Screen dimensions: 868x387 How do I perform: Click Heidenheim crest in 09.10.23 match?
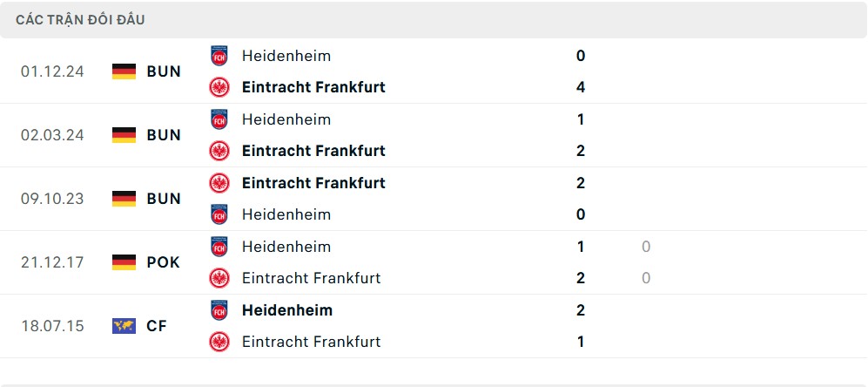(219, 214)
